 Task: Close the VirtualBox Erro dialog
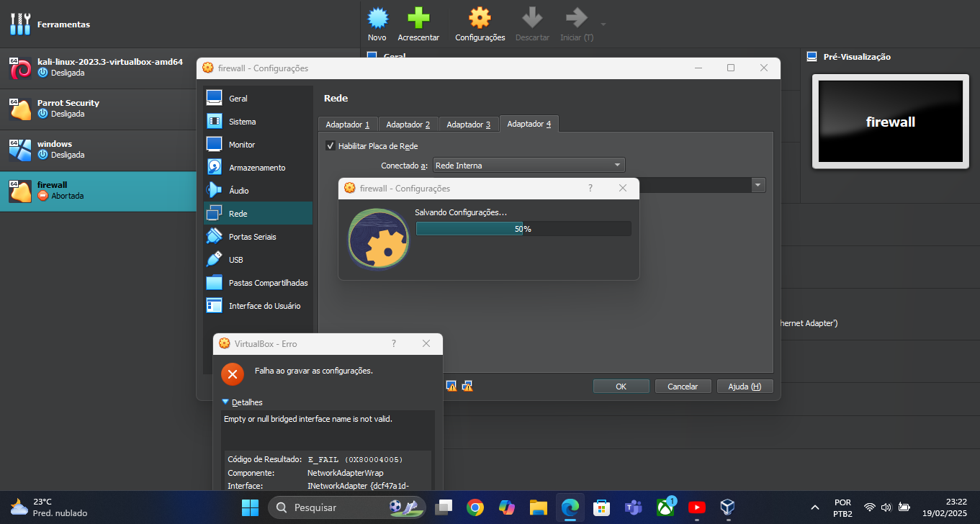pos(426,343)
